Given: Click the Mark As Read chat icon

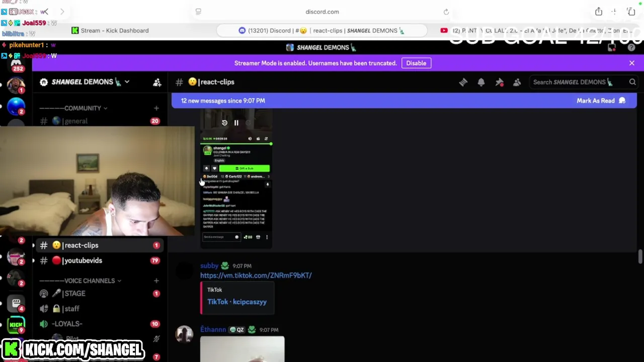Looking at the screenshot, I should pos(622,101).
